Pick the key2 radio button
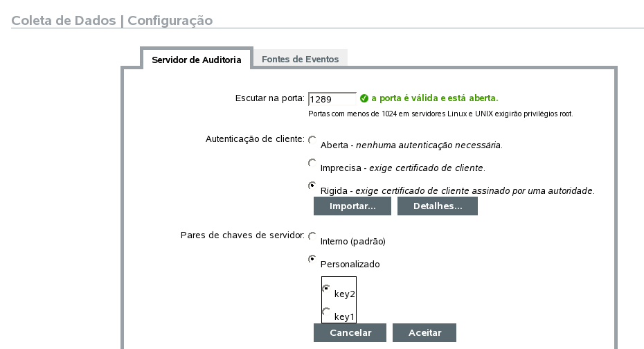 pyautogui.click(x=326, y=288)
